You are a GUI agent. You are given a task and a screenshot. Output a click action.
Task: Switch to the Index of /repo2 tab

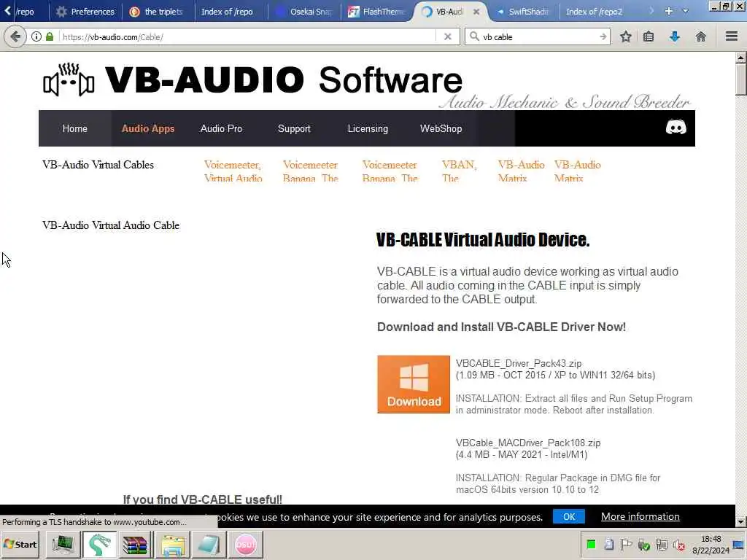click(594, 12)
